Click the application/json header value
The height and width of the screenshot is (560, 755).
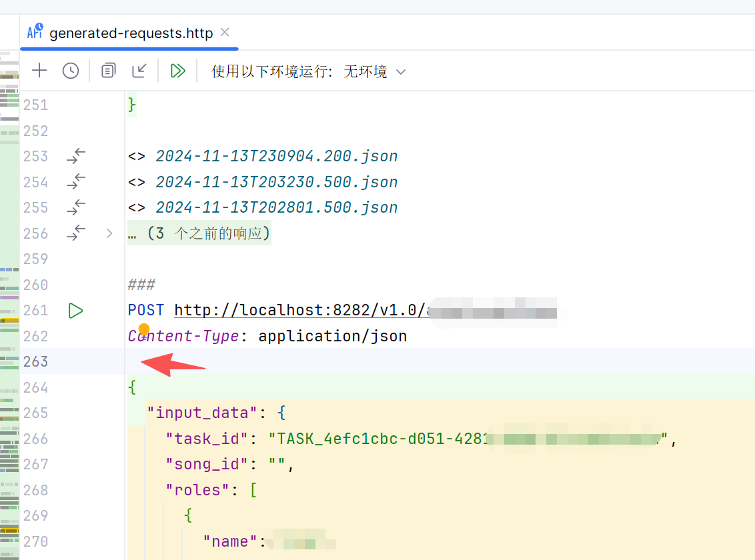pos(332,336)
